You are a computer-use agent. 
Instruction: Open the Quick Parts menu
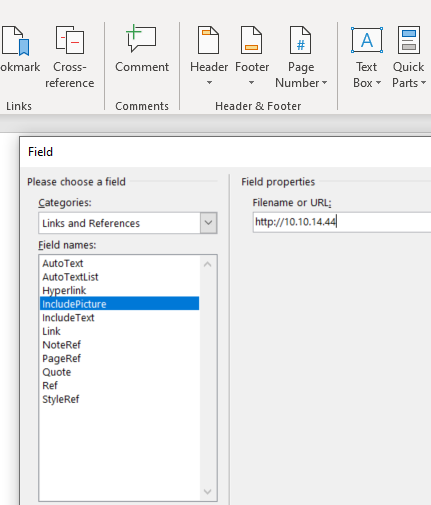409,57
